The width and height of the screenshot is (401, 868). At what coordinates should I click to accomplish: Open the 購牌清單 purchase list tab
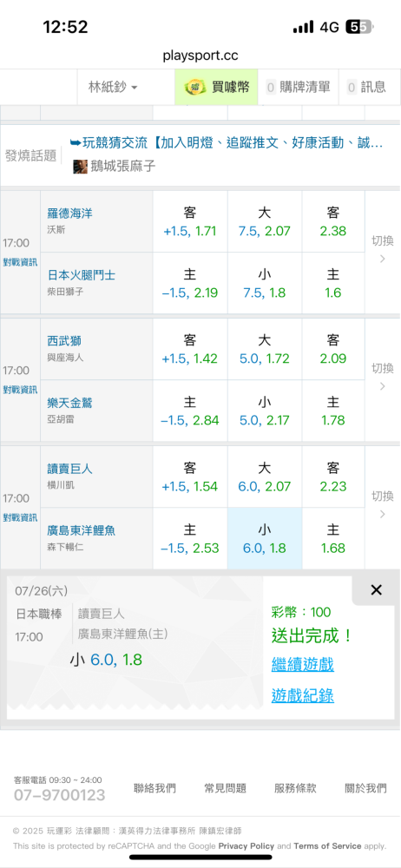(299, 87)
